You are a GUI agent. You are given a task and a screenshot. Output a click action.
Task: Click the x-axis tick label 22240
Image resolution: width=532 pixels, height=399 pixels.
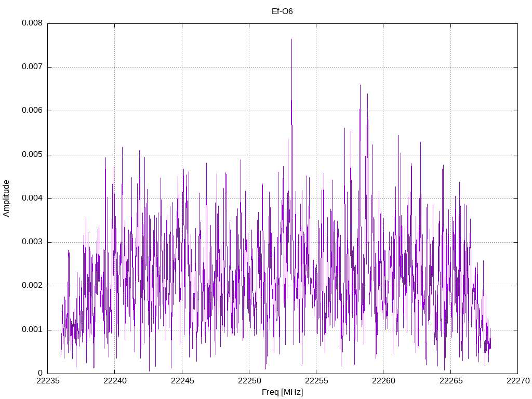click(x=115, y=381)
